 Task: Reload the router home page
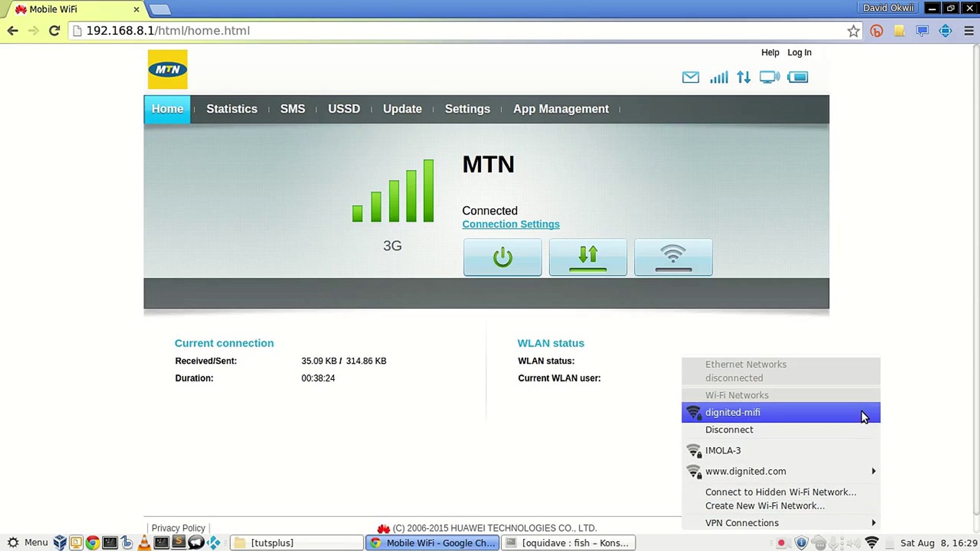click(54, 31)
